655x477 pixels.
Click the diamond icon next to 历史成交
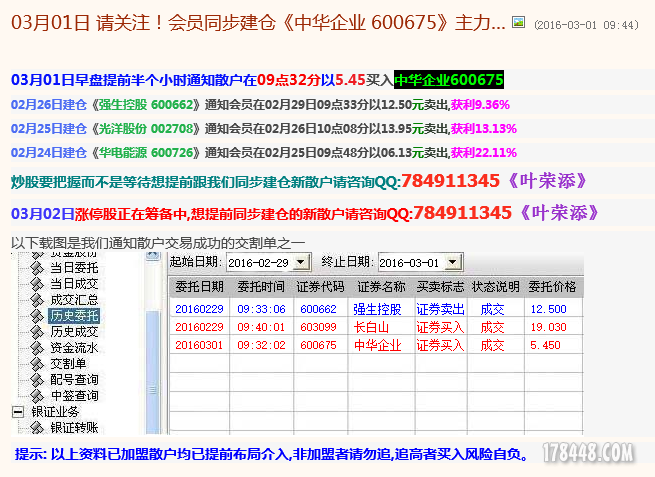click(x=37, y=332)
